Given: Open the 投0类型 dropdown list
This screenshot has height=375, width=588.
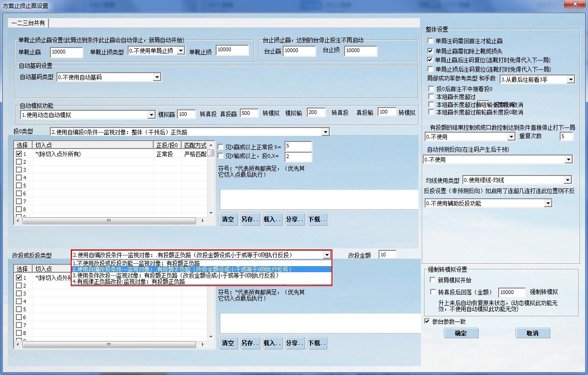Looking at the screenshot, I should [325, 132].
